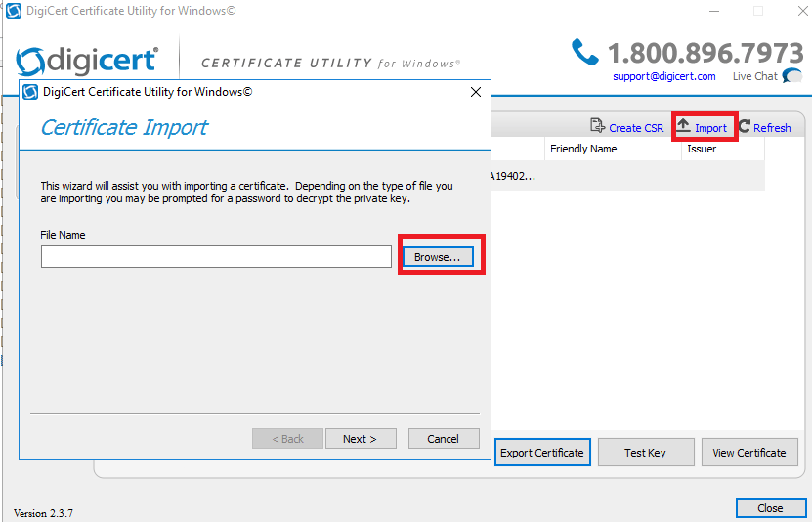Click the DigiCert logo in header

point(87,62)
